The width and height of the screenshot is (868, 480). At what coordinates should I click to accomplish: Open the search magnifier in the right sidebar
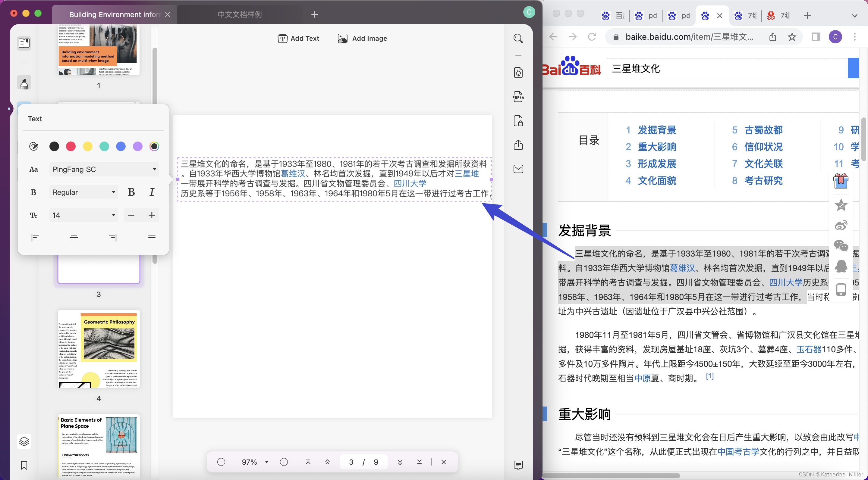point(518,38)
